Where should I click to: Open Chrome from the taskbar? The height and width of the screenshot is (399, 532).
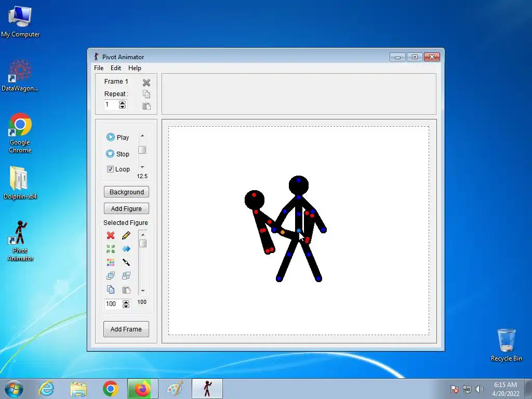coord(110,389)
